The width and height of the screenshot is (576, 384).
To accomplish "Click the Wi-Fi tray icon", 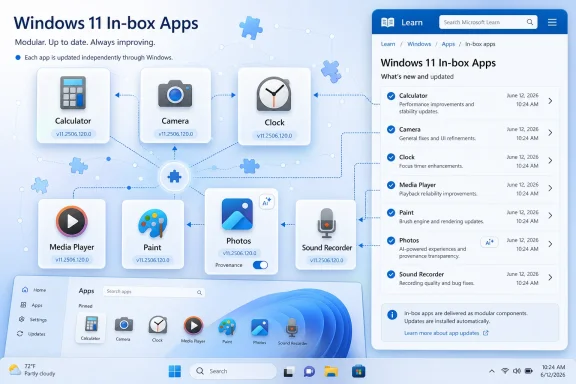I will pos(505,371).
